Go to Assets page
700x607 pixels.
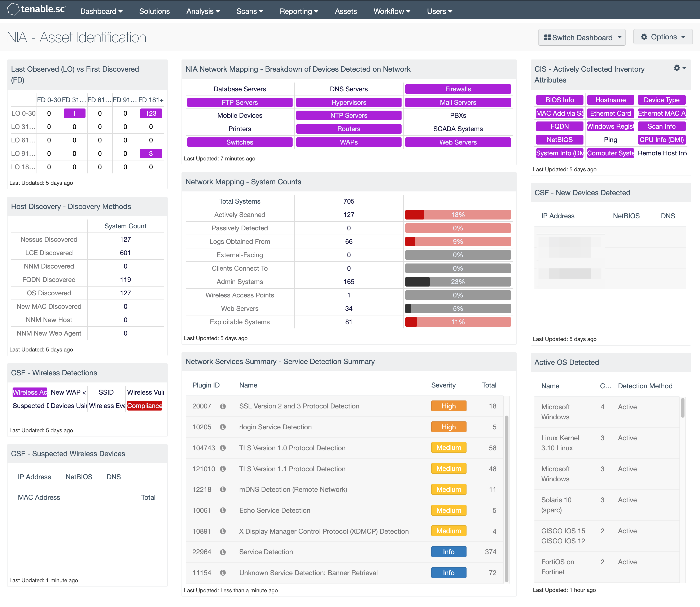346,11
